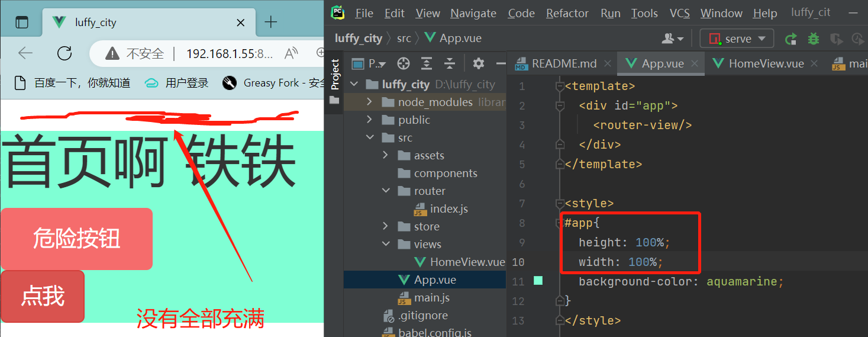Expand all in project tree

tap(427, 63)
